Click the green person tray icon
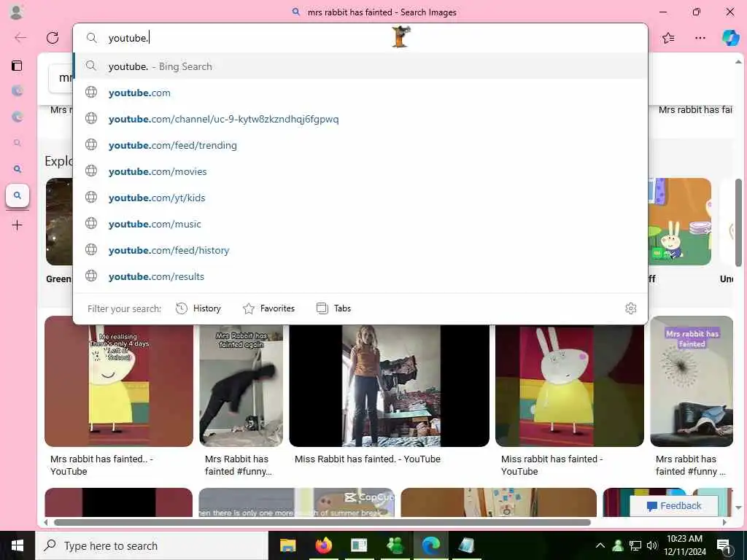The image size is (747, 560). coord(618,545)
